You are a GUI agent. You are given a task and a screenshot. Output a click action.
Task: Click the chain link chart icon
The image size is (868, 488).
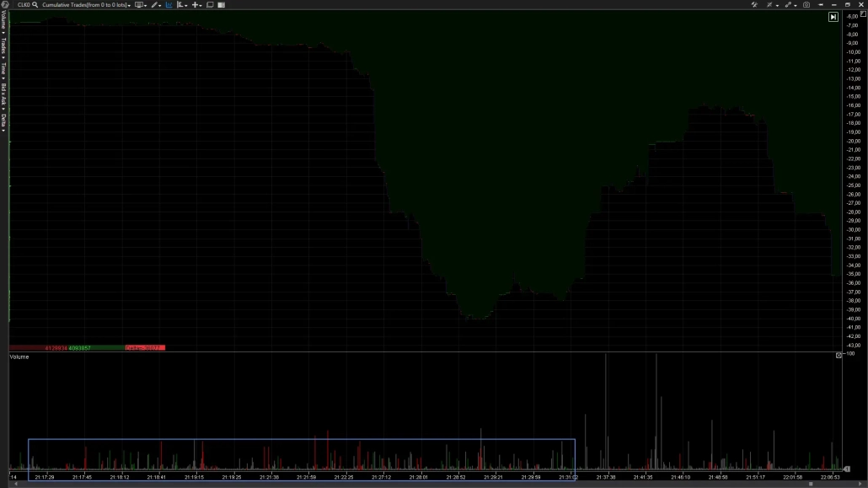(789, 5)
